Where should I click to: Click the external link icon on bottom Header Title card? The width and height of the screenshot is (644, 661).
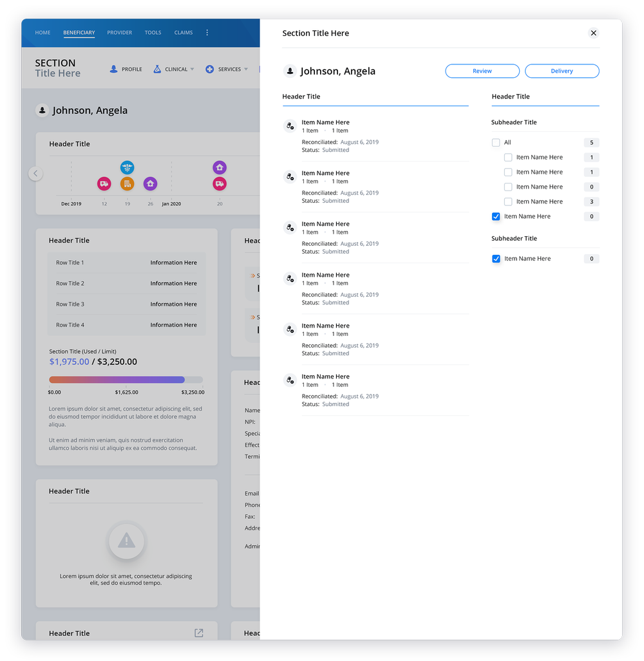199,633
